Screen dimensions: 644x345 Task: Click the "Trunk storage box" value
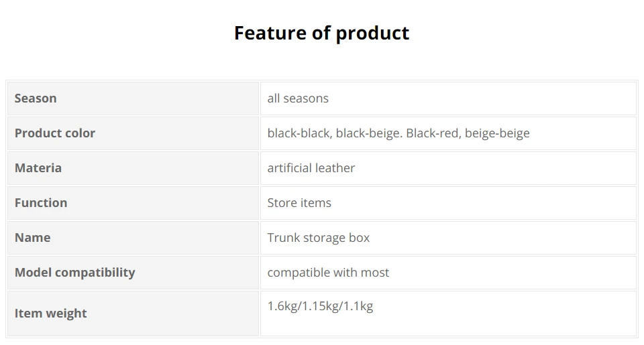(x=319, y=238)
